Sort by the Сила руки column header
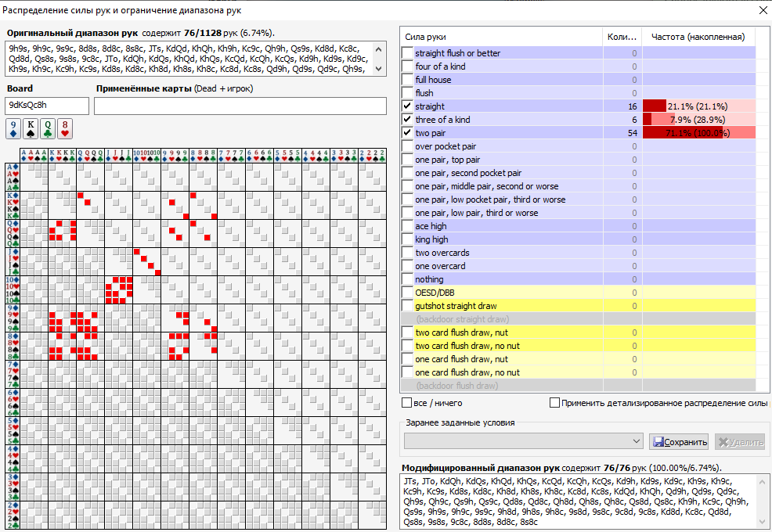This screenshot has height=532, width=772. (501, 37)
